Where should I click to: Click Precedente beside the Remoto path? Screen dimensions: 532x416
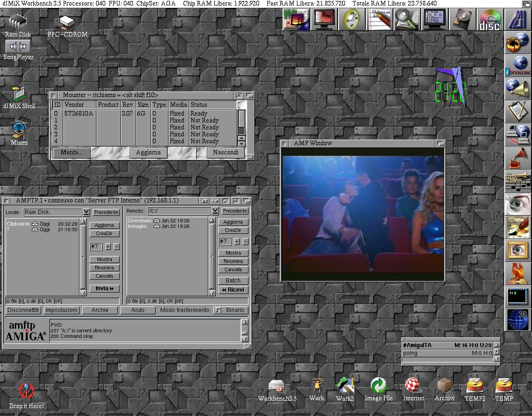(x=235, y=211)
